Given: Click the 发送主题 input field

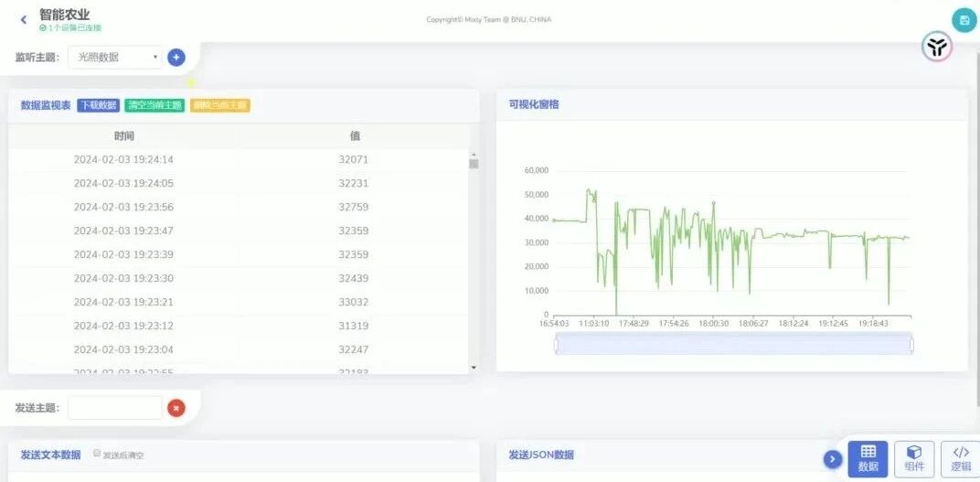Looking at the screenshot, I should point(115,408).
